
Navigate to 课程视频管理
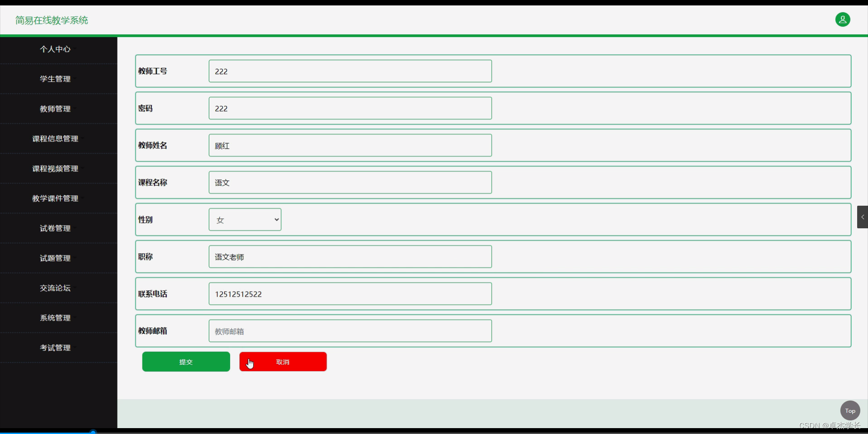click(55, 168)
